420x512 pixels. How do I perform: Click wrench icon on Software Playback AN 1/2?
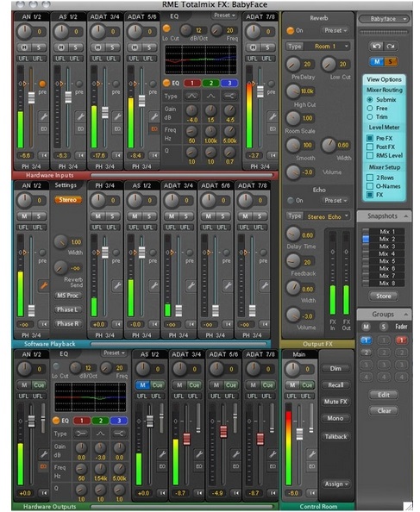43,285
